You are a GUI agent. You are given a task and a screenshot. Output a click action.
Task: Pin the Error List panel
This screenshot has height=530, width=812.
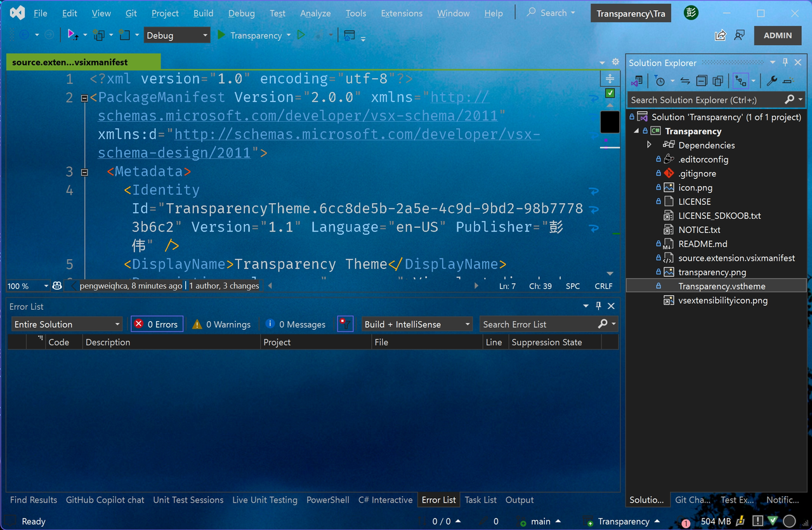[598, 306]
